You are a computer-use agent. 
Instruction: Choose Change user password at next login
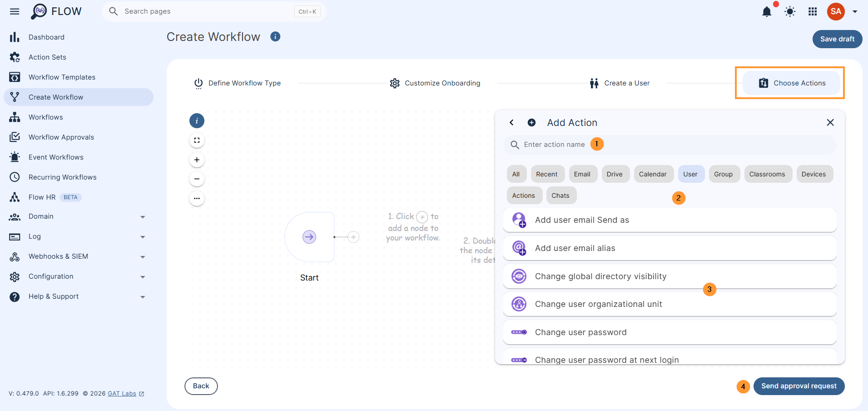coord(670,357)
